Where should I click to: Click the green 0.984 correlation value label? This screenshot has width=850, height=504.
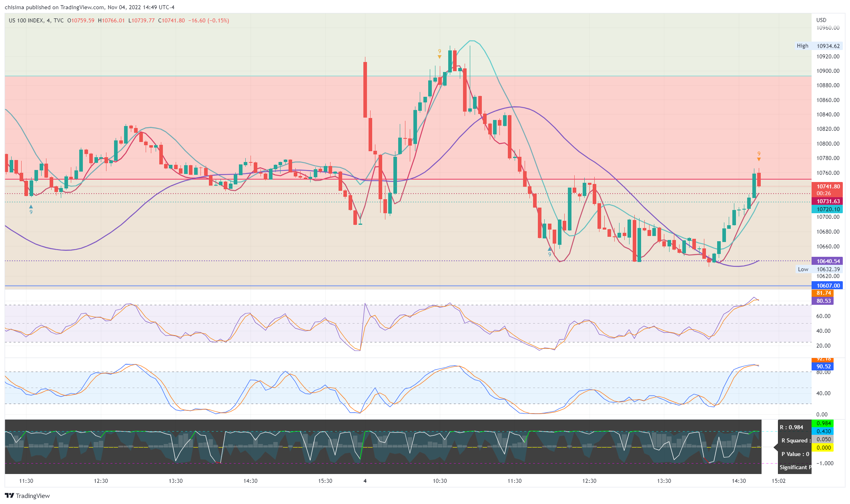(823, 423)
